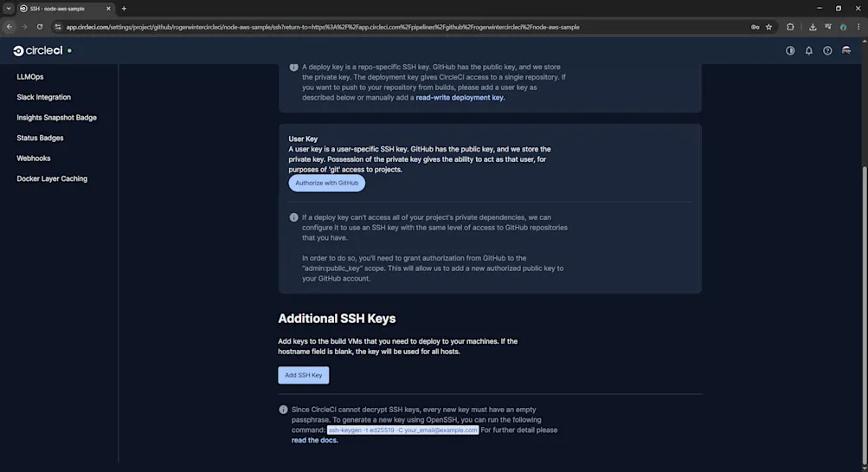Open the user avatar menu
The height and width of the screenshot is (472, 868).
845,50
